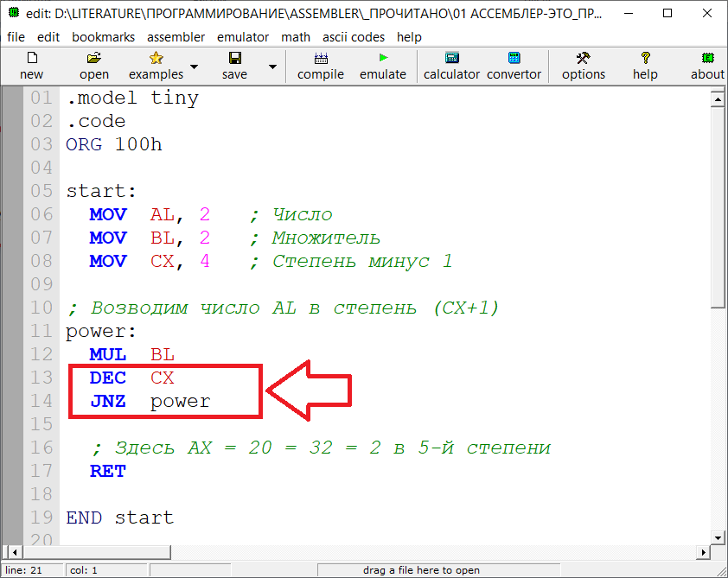Place cursor on 'ORG 100h' line
Image resolution: width=728 pixels, height=578 pixels.
[x=114, y=145]
